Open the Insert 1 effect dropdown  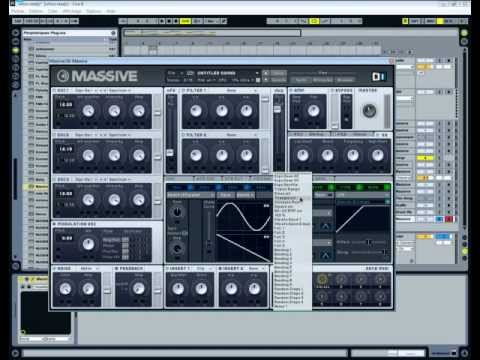[204, 268]
